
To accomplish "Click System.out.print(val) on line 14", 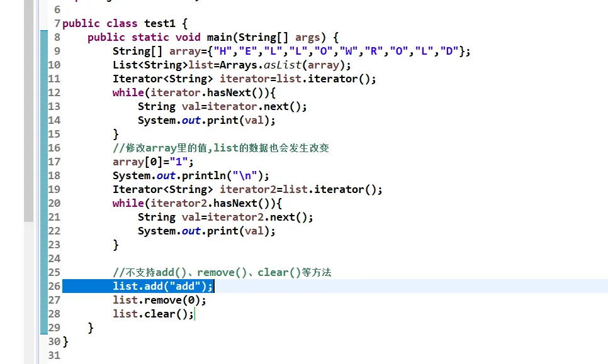I will (x=206, y=121).
